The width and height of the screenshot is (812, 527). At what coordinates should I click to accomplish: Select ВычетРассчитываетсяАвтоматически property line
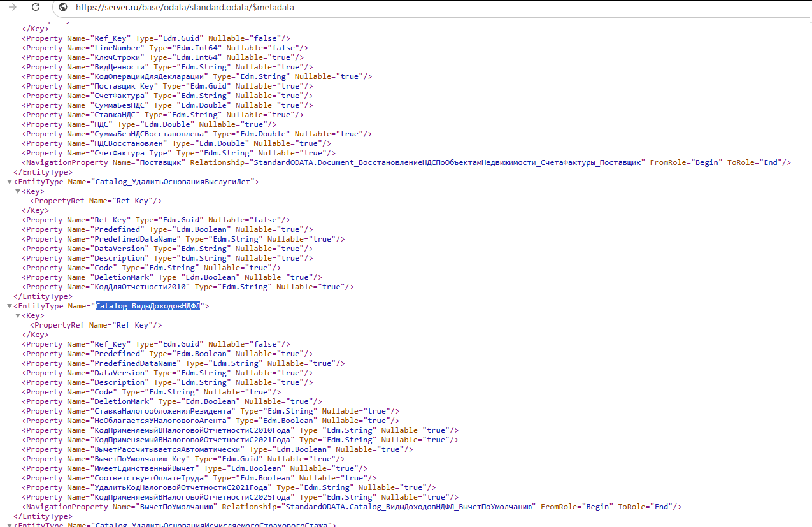(218, 449)
